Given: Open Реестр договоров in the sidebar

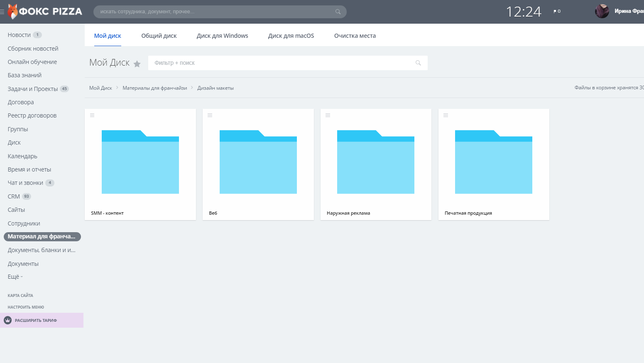Looking at the screenshot, I should 32,115.
